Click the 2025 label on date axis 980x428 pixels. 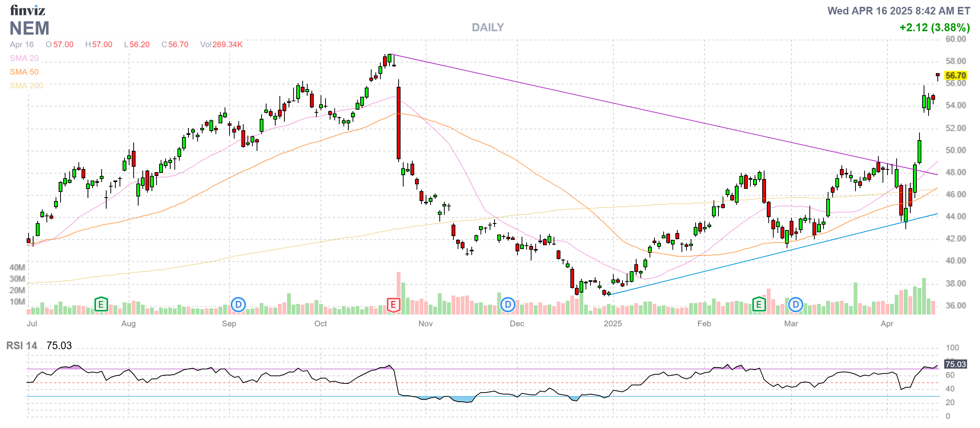pos(613,323)
